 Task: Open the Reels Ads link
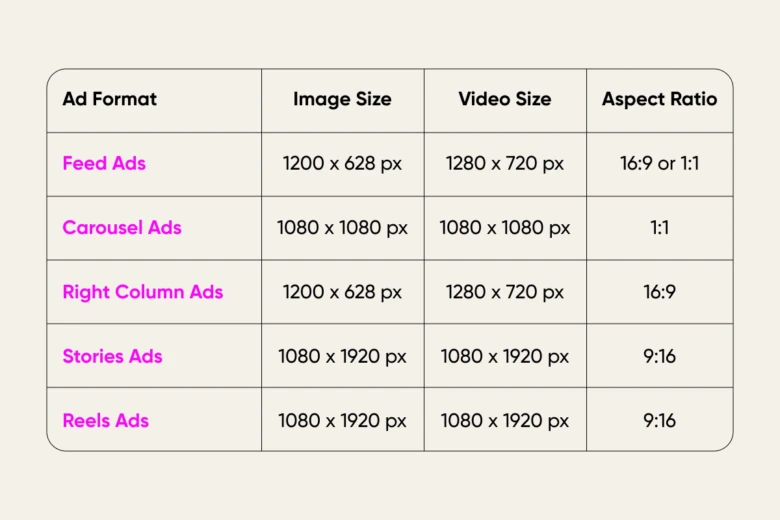[x=105, y=420]
